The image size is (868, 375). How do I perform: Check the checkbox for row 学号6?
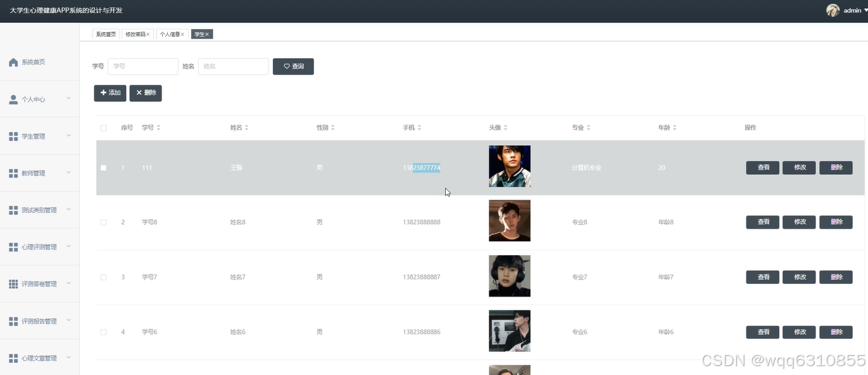coord(104,332)
